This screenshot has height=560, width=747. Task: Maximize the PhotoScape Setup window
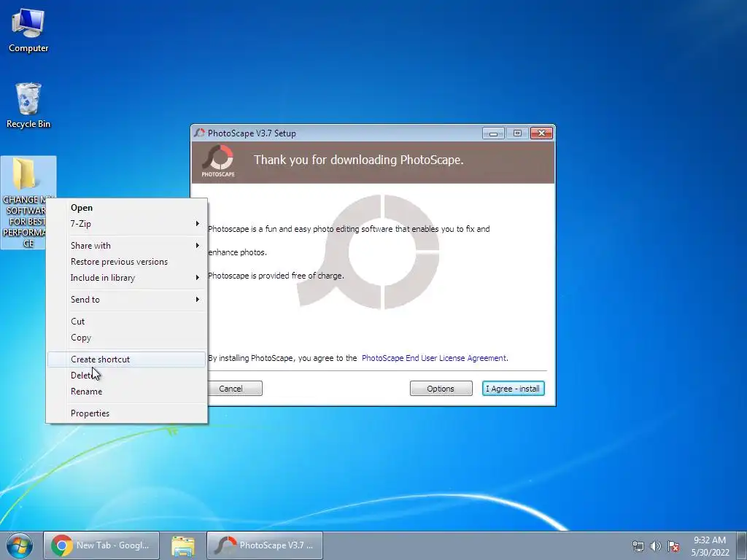(517, 133)
